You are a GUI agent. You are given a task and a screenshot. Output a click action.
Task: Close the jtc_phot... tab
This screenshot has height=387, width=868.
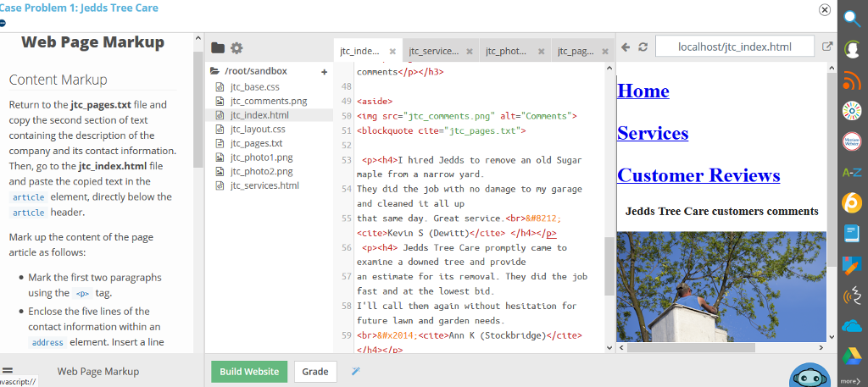click(541, 52)
